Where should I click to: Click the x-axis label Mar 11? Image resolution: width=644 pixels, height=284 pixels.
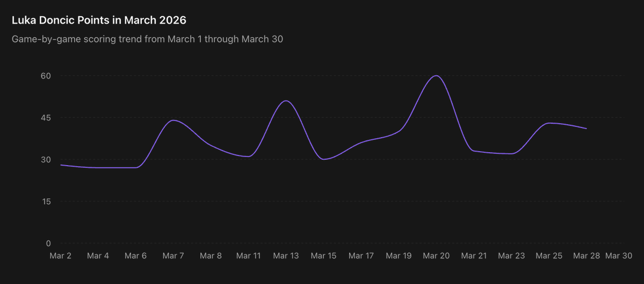[x=249, y=256]
